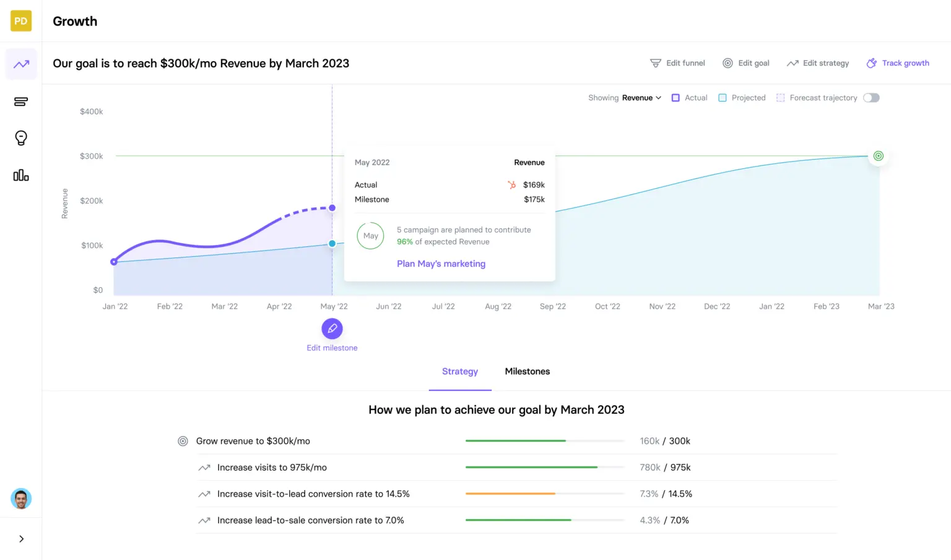Expand the collapsed sidebar with the arrow chevron
This screenshot has width=951, height=560.
pos(20,538)
